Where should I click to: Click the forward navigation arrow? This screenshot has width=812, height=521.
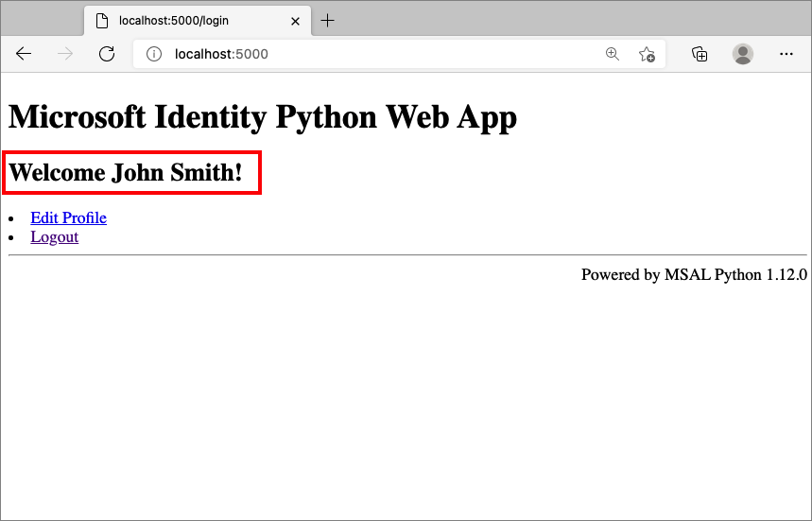click(65, 54)
